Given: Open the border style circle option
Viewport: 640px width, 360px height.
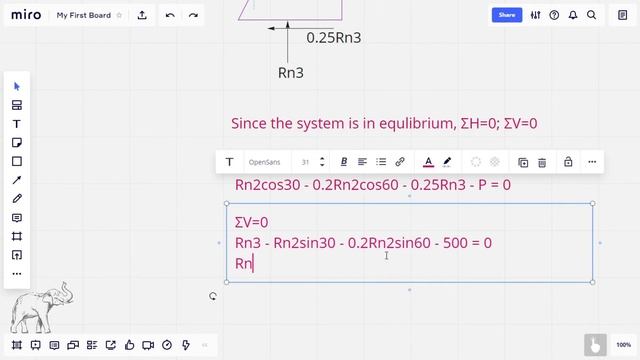Looking at the screenshot, I should pyautogui.click(x=476, y=162).
